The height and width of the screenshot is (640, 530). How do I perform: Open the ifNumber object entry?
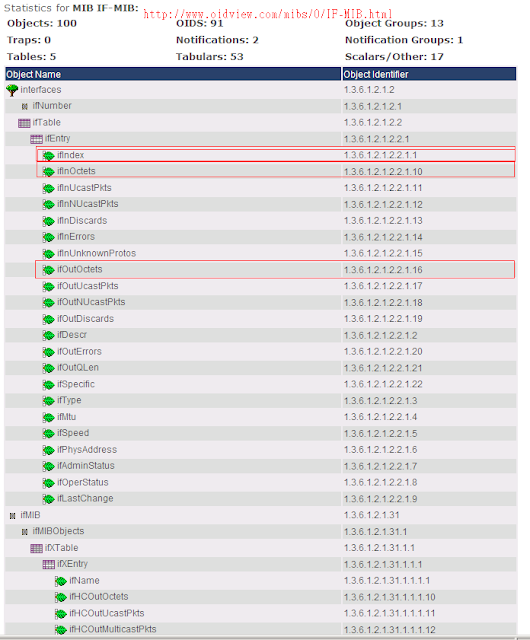[52, 106]
